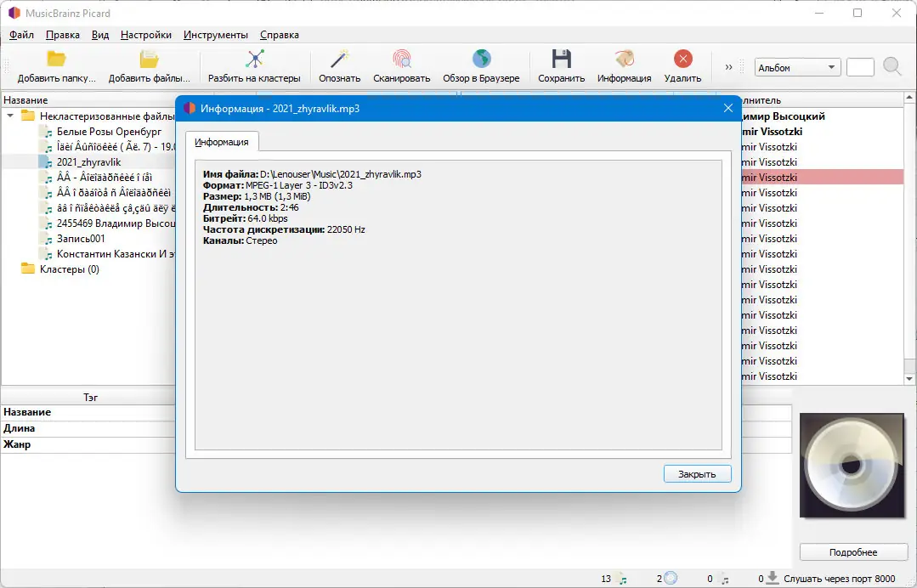Select the Кластеры (0) folder
This screenshot has height=588, width=917.
[70, 269]
